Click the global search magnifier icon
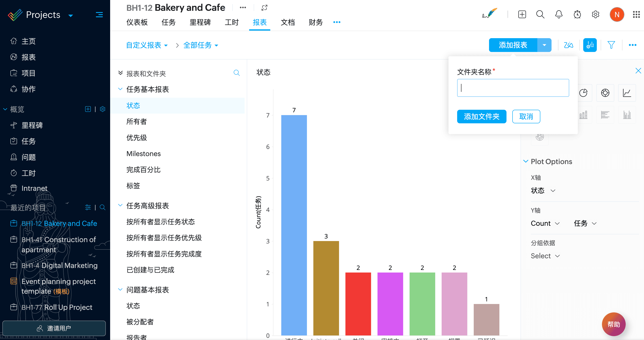 click(540, 14)
